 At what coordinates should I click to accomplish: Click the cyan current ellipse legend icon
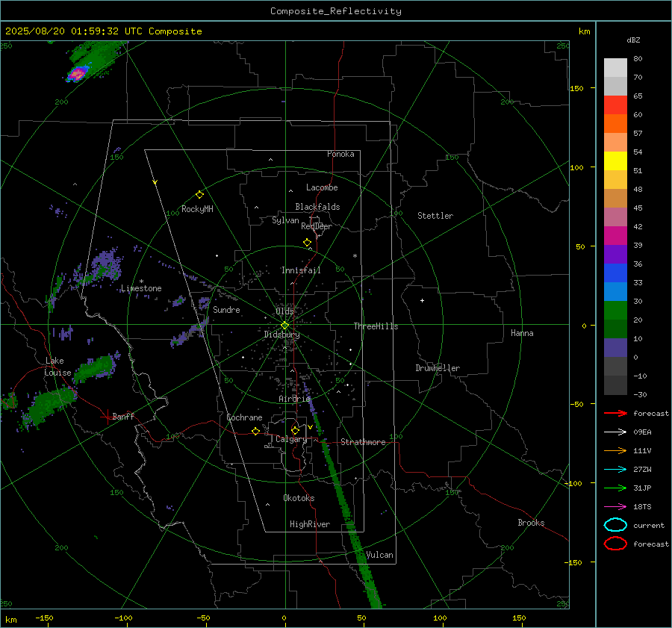point(615,525)
